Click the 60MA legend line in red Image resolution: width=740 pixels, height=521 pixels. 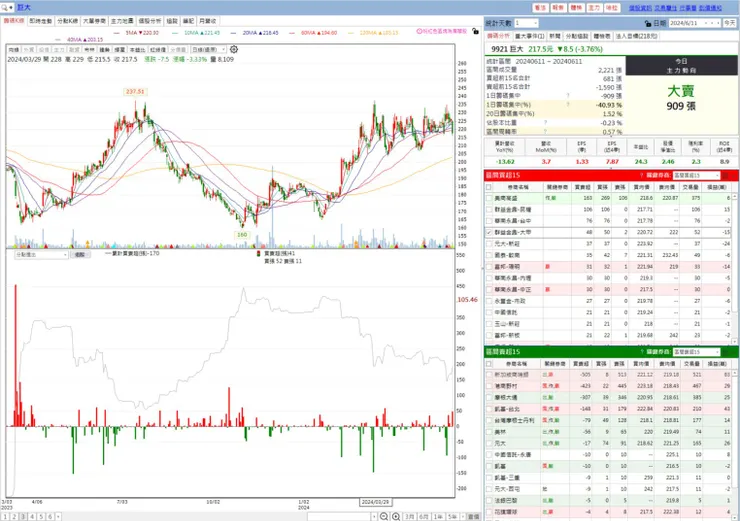(x=313, y=33)
